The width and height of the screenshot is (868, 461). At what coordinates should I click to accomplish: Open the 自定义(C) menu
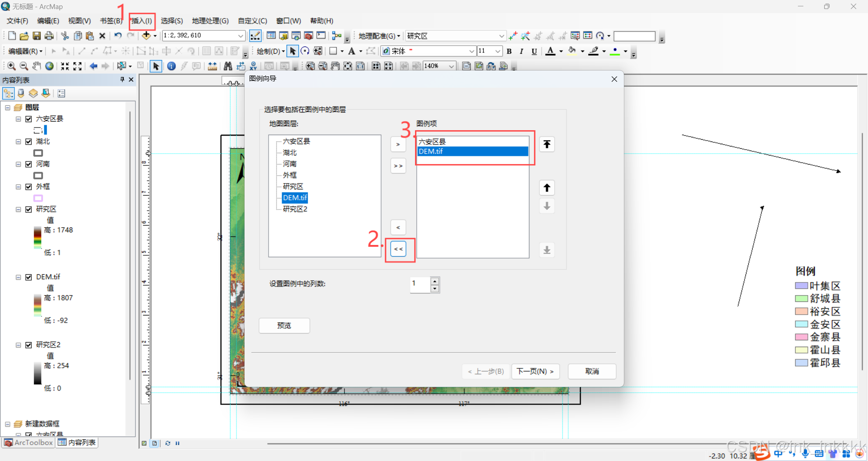point(252,21)
